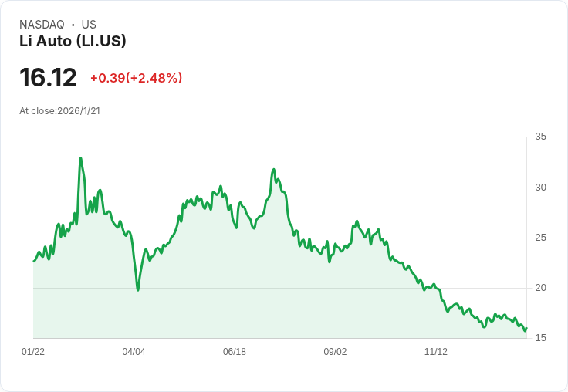Pick the 09/02 date on the x-axis
The height and width of the screenshot is (392, 568).
[x=335, y=352]
